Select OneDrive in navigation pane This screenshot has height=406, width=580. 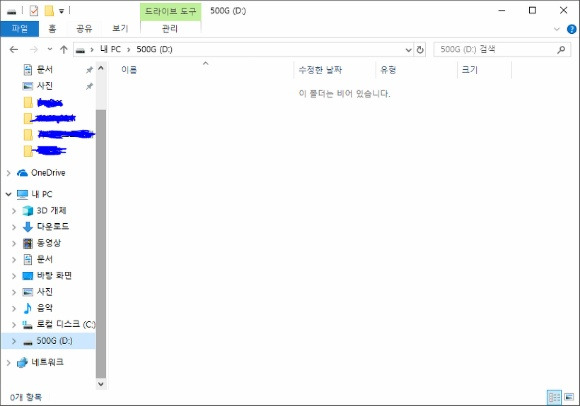pos(48,173)
